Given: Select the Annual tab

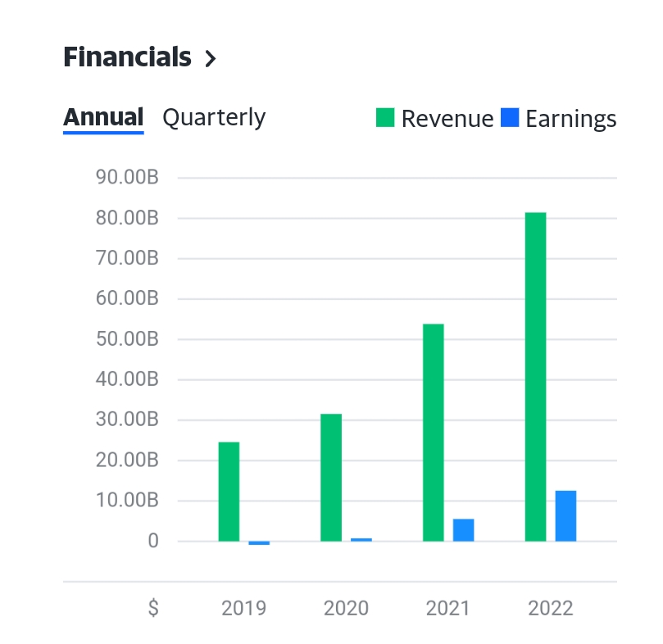Looking at the screenshot, I should (103, 117).
